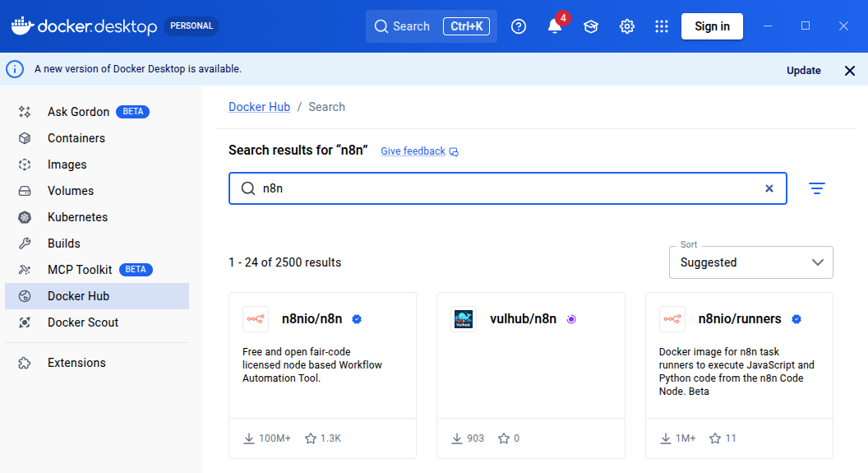
Task: Open the apps grid icon
Action: pos(662,26)
